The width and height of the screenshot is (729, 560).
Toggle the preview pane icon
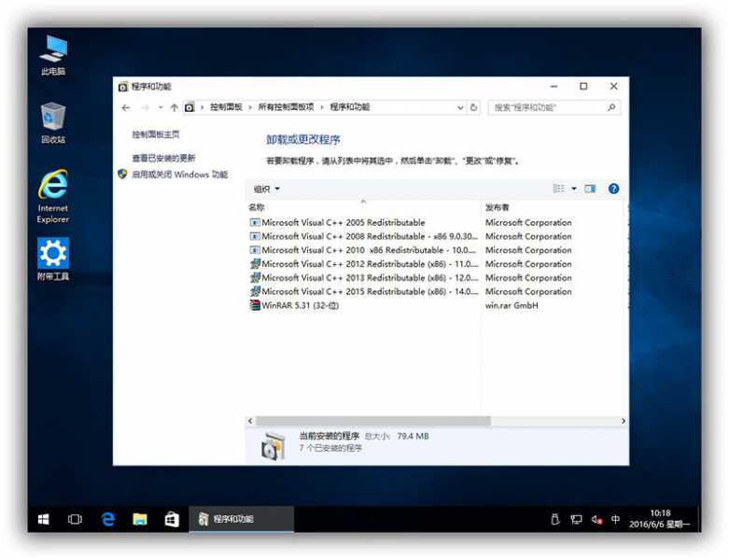pos(591,189)
